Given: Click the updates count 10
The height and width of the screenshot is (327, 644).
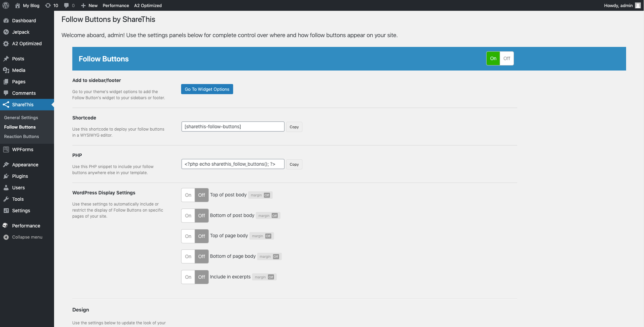Looking at the screenshot, I should 56,6.
